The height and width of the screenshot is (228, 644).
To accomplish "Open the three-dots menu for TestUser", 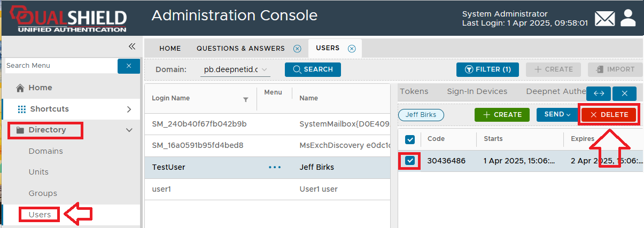I will click(275, 167).
